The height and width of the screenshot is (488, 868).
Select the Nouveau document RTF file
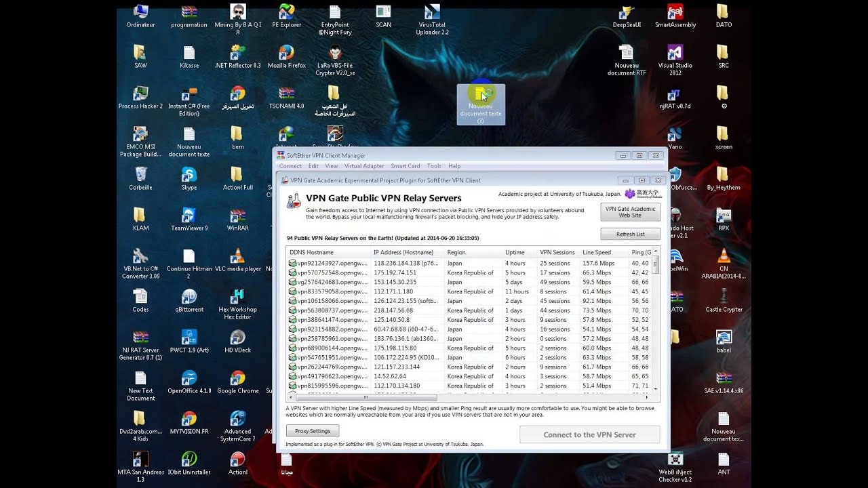tap(626, 60)
